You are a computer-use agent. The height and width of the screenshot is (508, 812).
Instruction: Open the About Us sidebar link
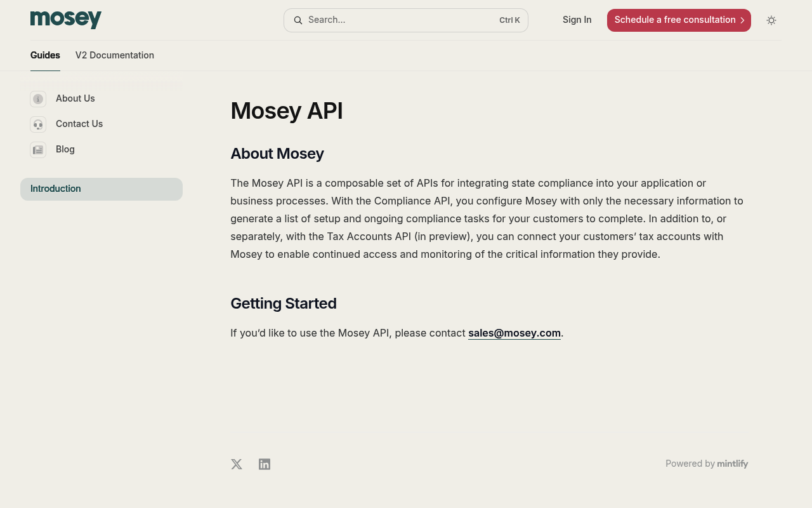click(75, 98)
